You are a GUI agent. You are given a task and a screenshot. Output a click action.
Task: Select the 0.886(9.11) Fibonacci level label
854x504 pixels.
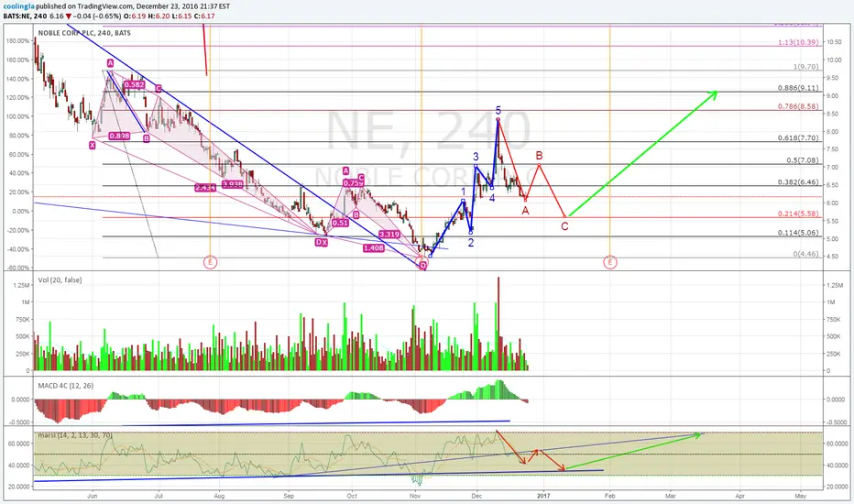798,88
